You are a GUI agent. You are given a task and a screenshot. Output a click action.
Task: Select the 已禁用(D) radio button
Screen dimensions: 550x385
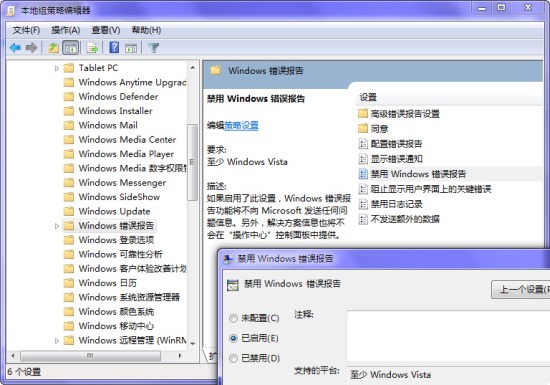(233, 358)
